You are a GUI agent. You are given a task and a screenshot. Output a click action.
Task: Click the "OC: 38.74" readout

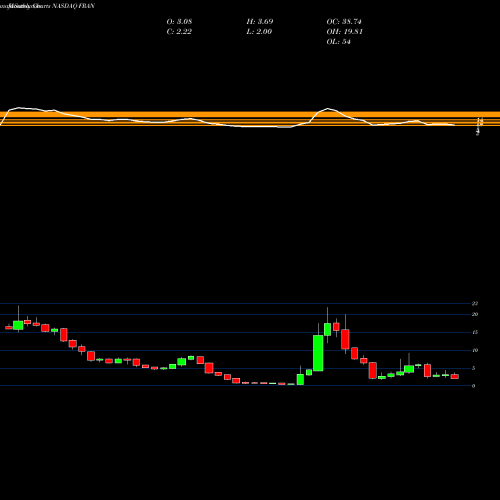click(344, 22)
